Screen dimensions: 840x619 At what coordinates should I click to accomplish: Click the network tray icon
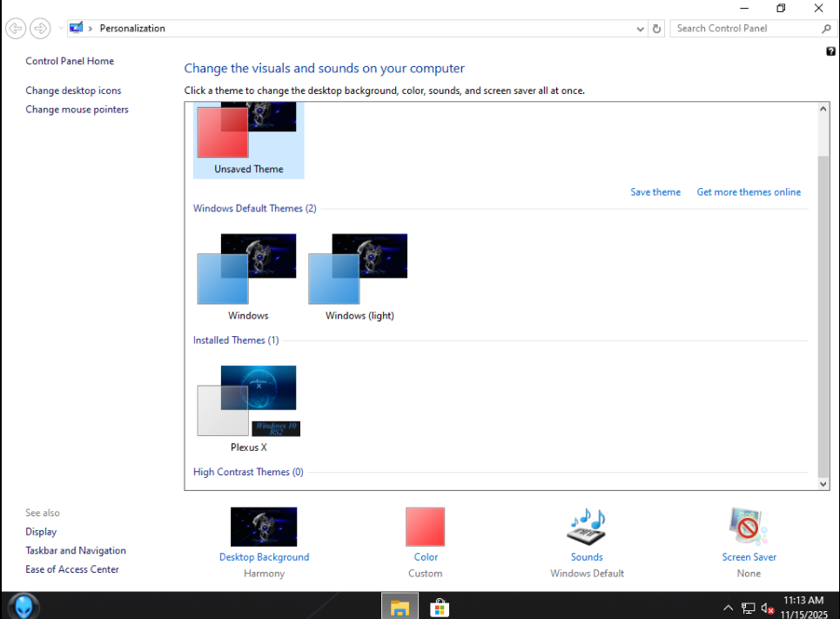(748, 609)
